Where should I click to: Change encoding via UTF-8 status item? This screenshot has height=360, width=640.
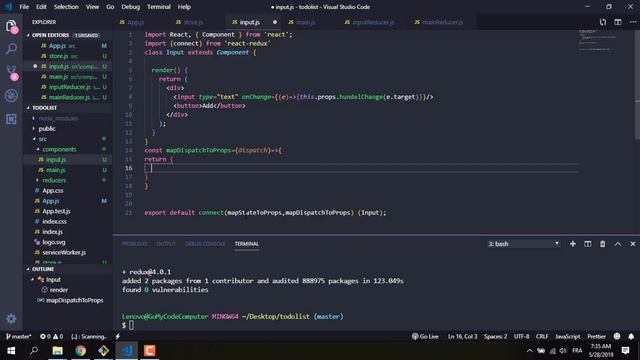pos(521,336)
